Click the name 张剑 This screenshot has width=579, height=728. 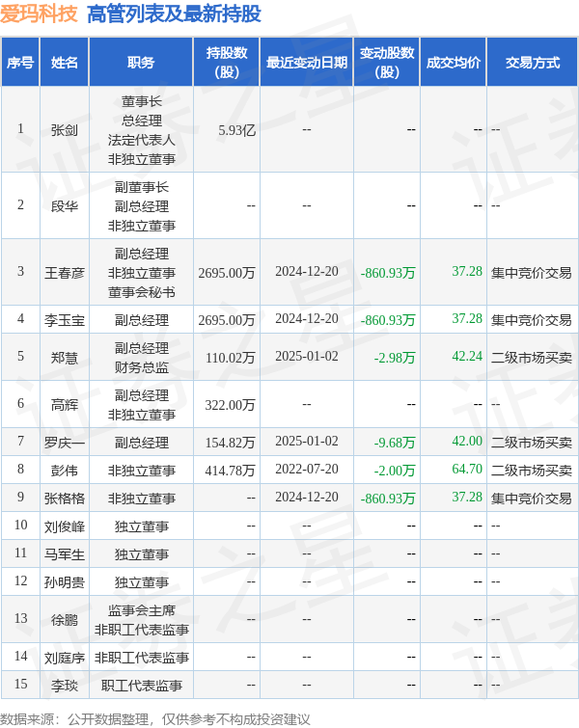(x=64, y=130)
